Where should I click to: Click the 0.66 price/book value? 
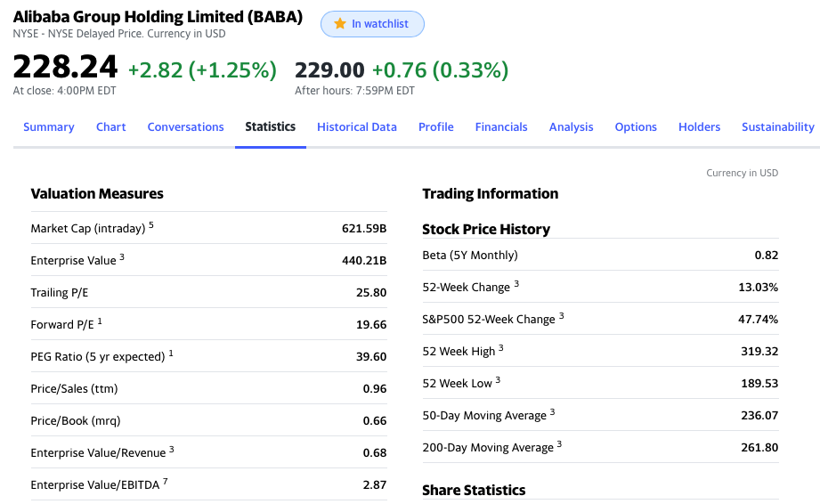(375, 420)
